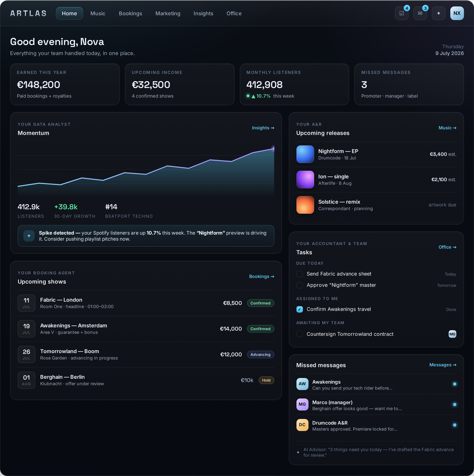
Task: Go to the Home tab
Action: point(69,13)
